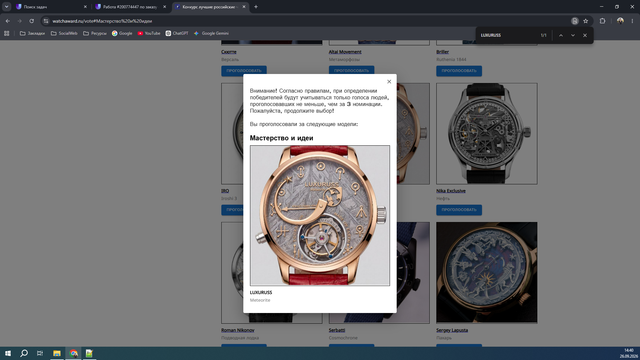Jump to previous find result
This screenshot has width=640, height=360.
coord(561,35)
